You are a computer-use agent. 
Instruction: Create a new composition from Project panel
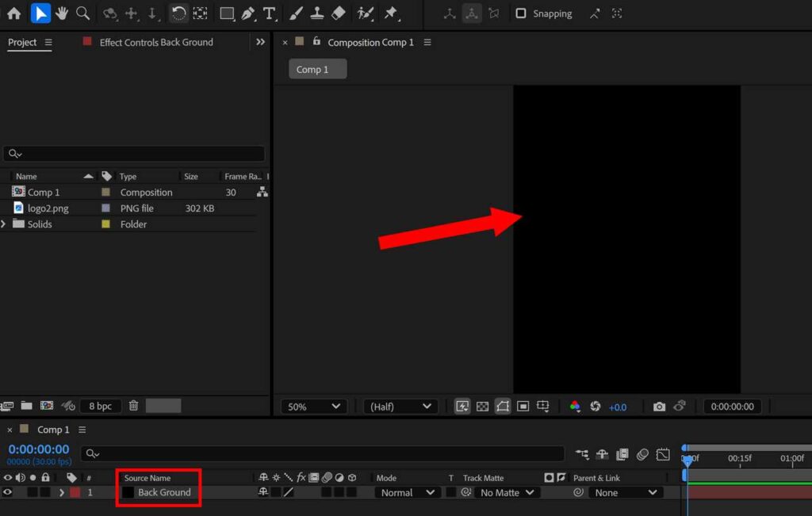[47, 406]
